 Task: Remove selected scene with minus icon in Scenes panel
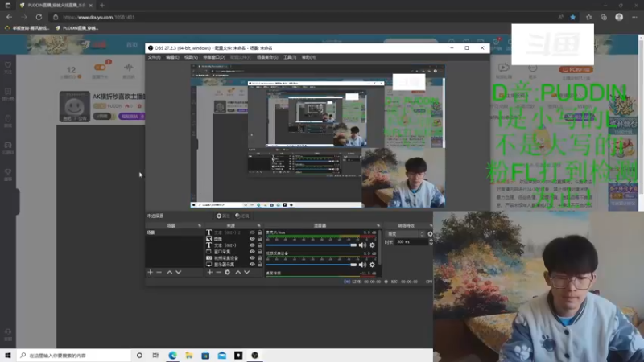[x=159, y=272]
